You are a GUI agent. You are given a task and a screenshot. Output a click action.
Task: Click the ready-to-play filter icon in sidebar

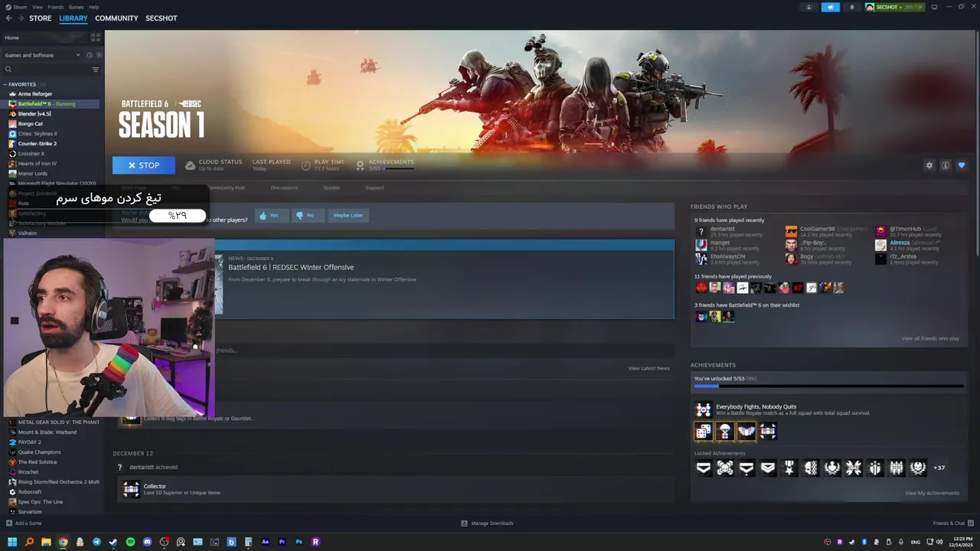click(x=99, y=55)
